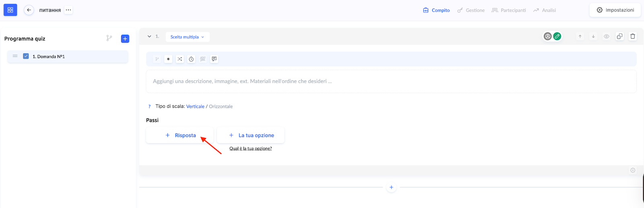Click the delete question trash icon
Viewport: 644px width, 208px height.
click(x=633, y=36)
